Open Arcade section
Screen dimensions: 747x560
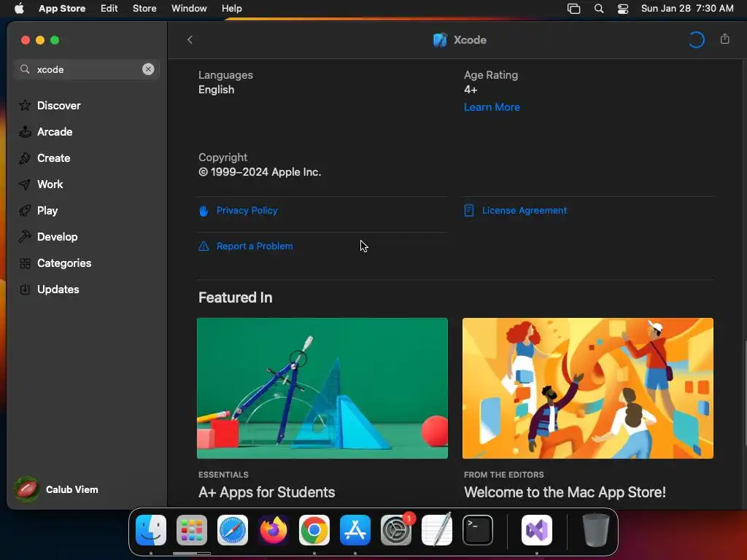tap(55, 131)
